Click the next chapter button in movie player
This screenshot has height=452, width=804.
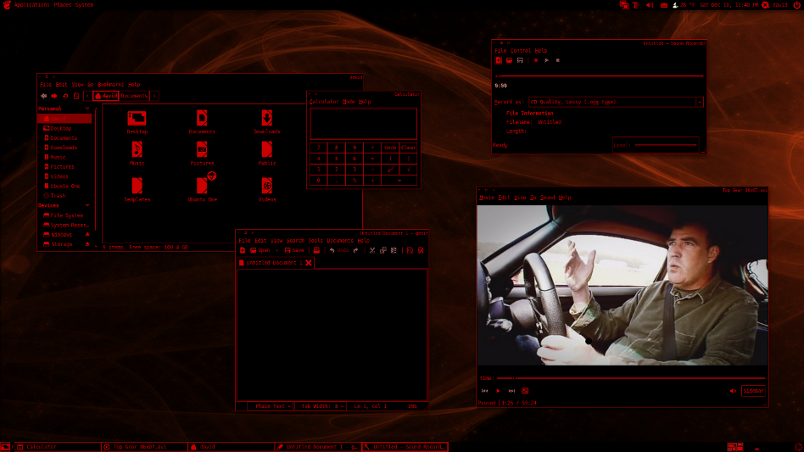click(x=512, y=391)
